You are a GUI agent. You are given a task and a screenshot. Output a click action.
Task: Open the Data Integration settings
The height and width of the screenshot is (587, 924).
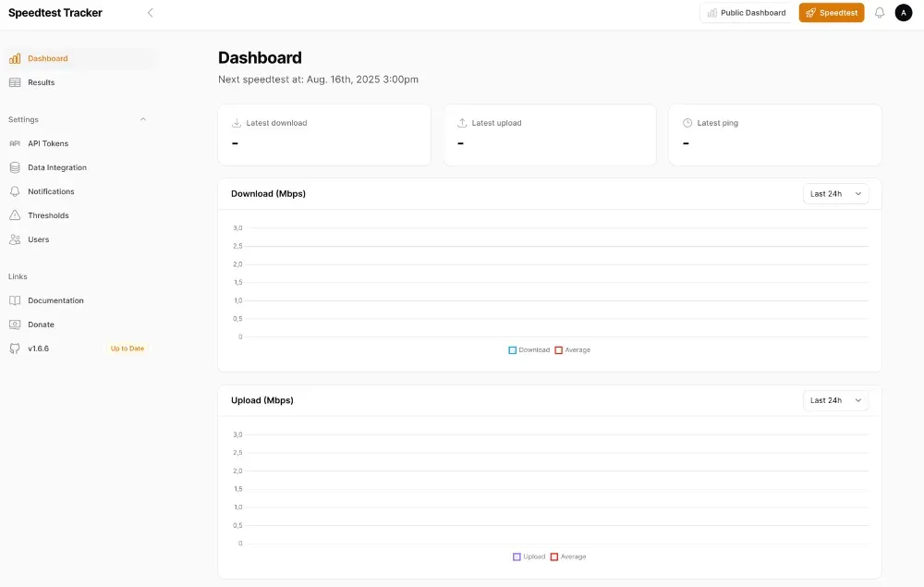coord(55,167)
